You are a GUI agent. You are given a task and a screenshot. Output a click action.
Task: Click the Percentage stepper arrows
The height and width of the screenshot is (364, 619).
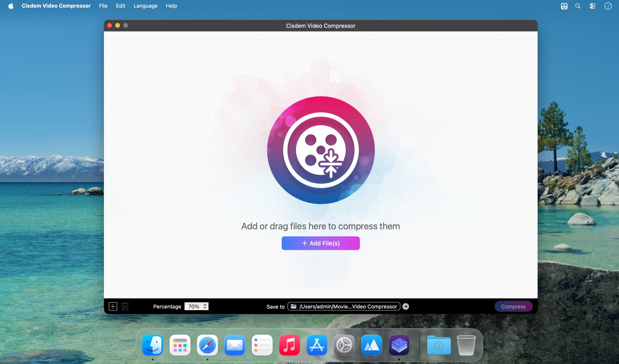click(x=205, y=306)
